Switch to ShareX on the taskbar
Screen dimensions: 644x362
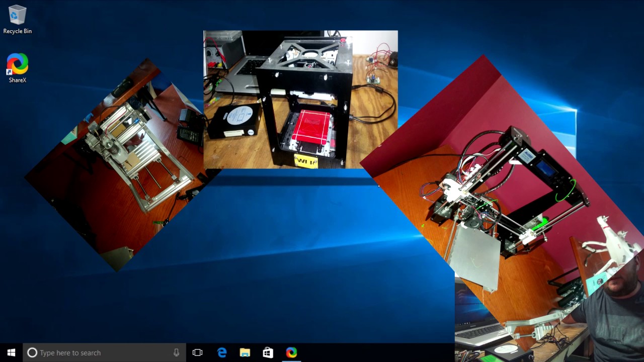(x=291, y=352)
